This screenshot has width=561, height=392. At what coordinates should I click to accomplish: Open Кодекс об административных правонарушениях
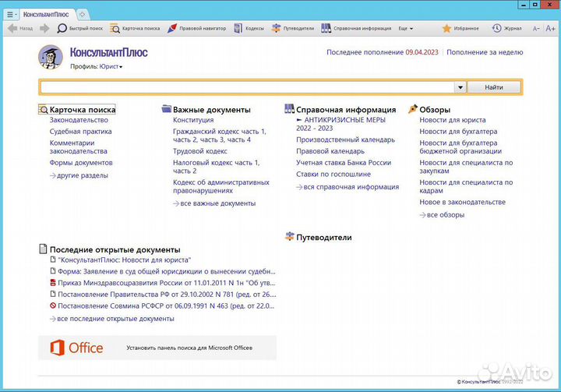tap(221, 186)
